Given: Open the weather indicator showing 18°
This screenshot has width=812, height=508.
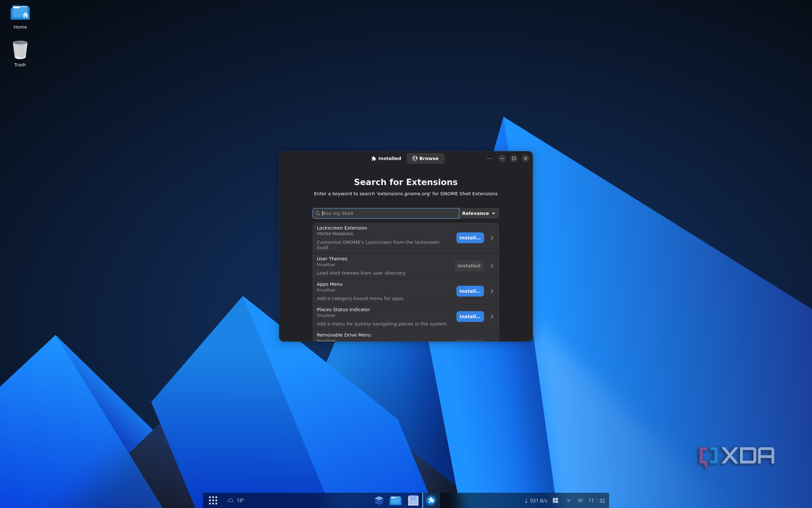Looking at the screenshot, I should [x=236, y=500].
